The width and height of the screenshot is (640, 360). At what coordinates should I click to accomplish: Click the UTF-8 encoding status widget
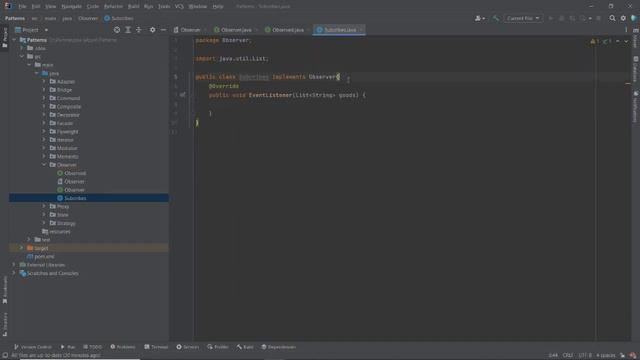point(584,356)
